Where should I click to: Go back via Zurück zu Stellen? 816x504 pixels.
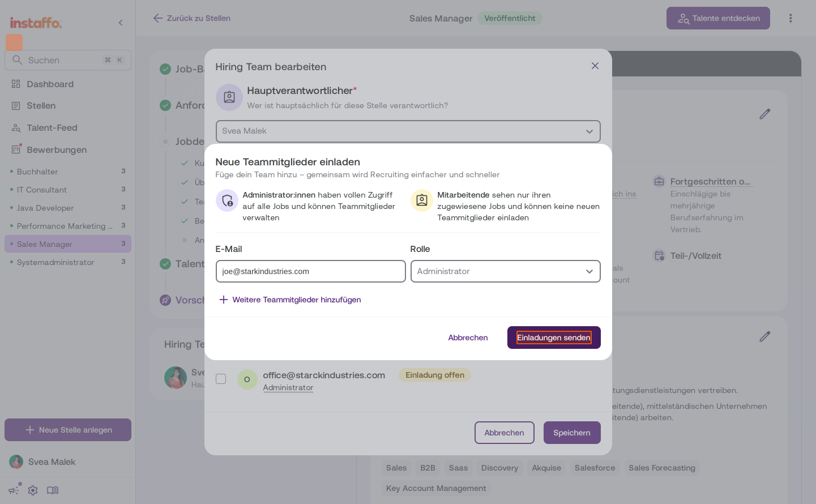point(191,18)
